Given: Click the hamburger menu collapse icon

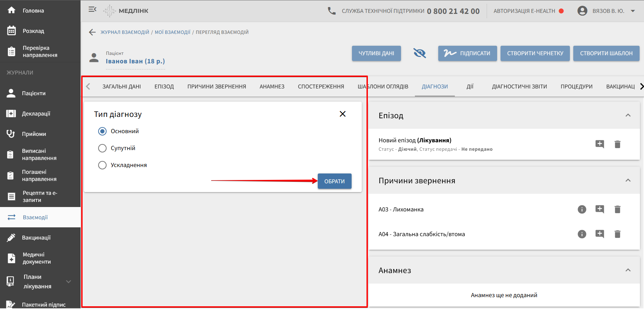Looking at the screenshot, I should point(92,9).
